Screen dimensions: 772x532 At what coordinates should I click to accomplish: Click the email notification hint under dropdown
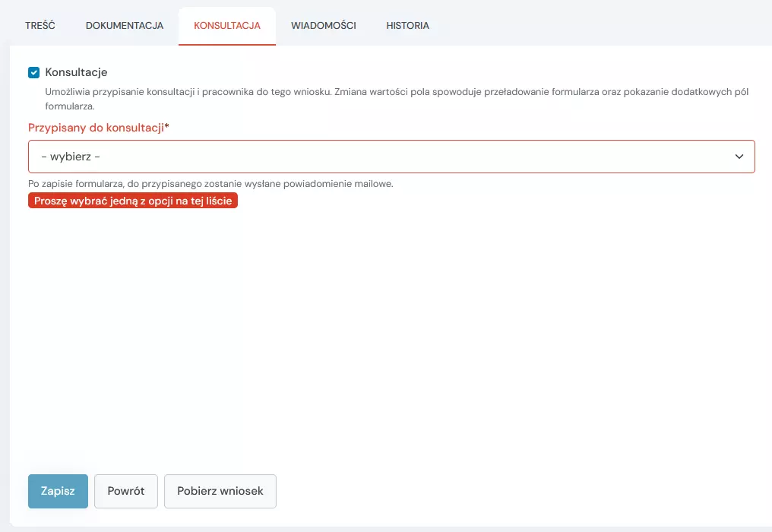point(210,184)
